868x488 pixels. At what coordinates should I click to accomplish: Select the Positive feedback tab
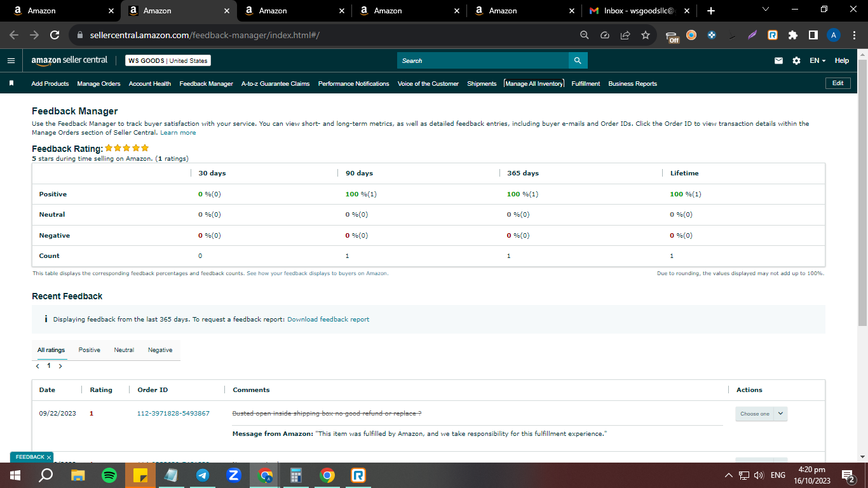90,350
